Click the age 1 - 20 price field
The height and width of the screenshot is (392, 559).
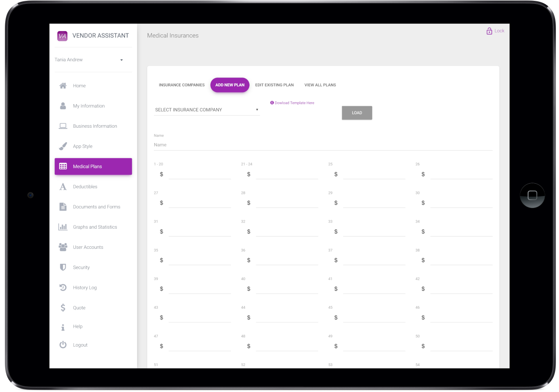click(x=199, y=174)
